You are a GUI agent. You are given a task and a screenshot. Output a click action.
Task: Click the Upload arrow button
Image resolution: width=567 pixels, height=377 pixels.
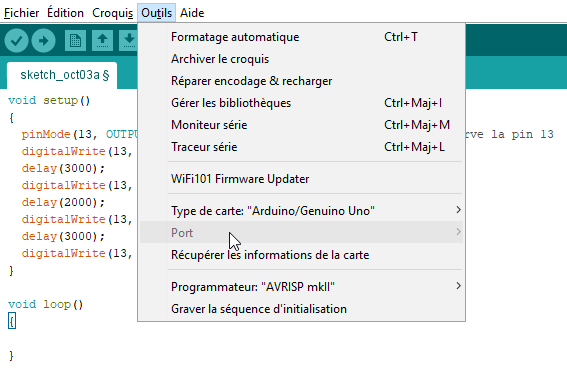coord(43,40)
